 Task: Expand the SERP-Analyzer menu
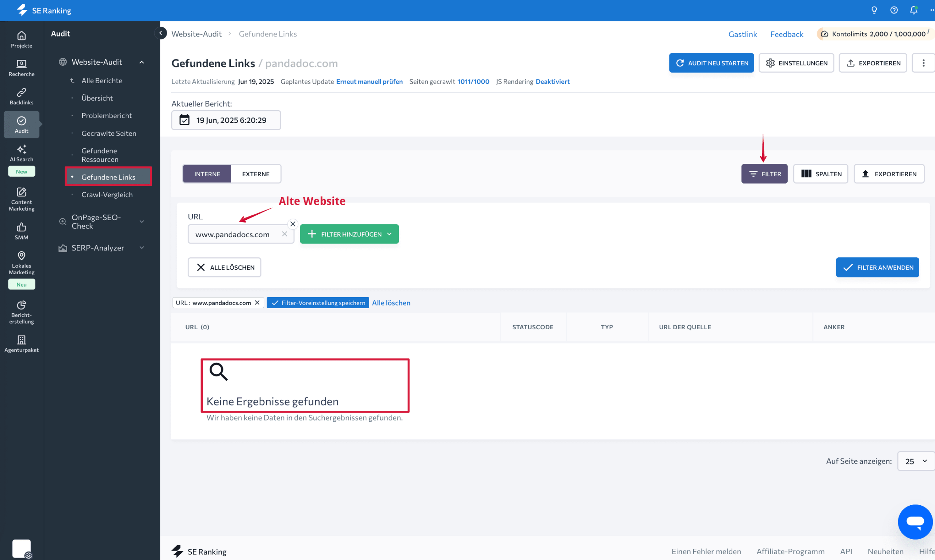[x=142, y=248]
